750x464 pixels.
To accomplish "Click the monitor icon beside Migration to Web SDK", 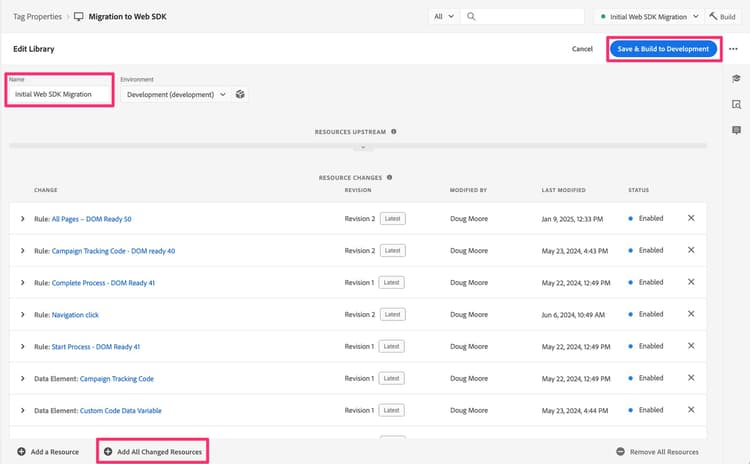I will (78, 17).
